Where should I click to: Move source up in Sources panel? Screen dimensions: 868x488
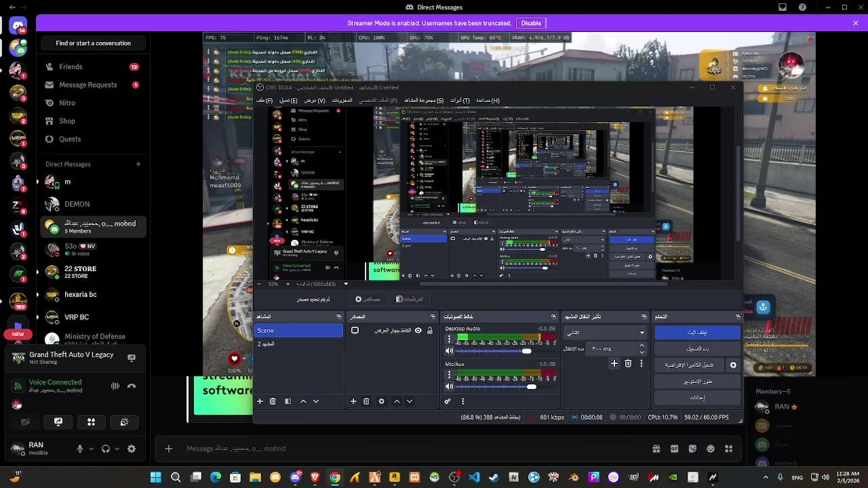tap(397, 401)
